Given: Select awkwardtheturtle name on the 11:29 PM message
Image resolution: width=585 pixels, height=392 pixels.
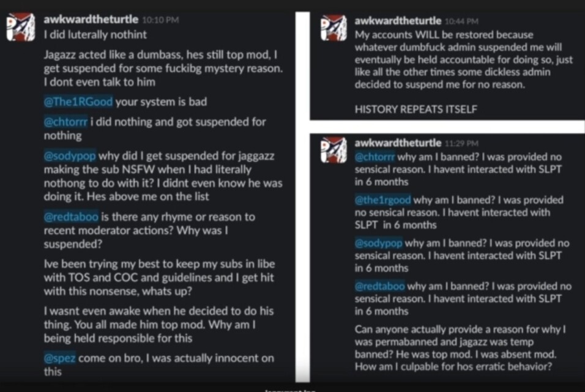Looking at the screenshot, I should pos(398,143).
